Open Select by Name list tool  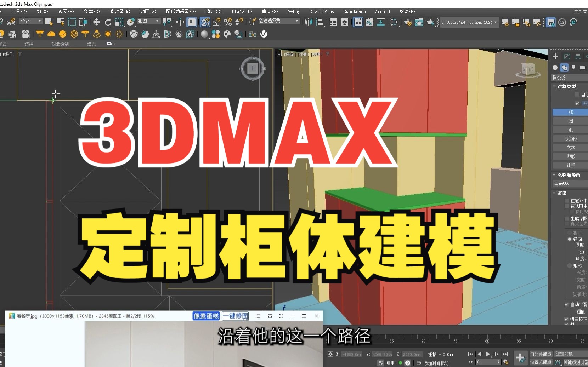point(60,22)
